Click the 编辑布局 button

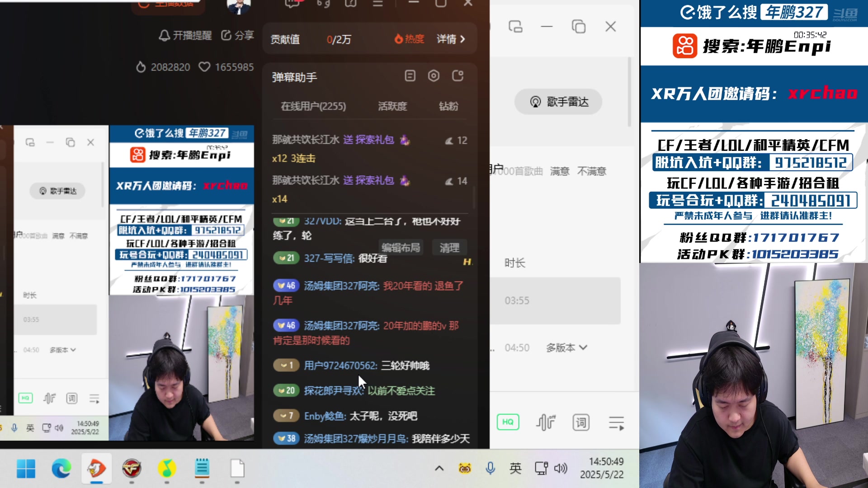[401, 248]
